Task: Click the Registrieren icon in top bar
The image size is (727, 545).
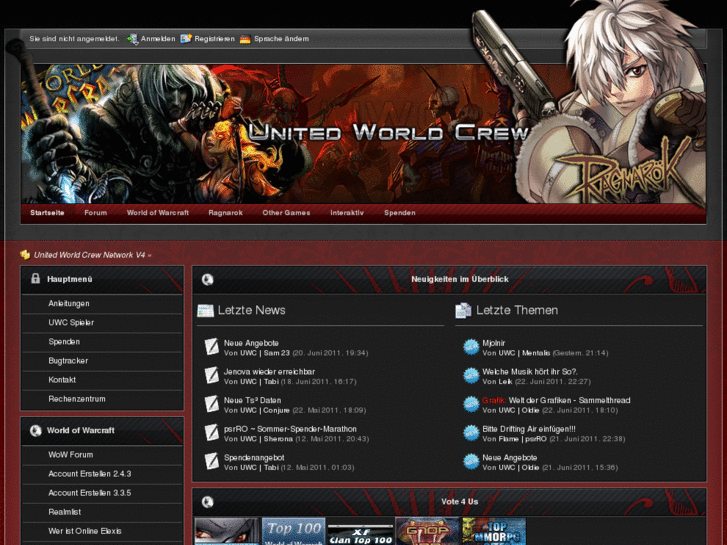Action: [x=186, y=39]
